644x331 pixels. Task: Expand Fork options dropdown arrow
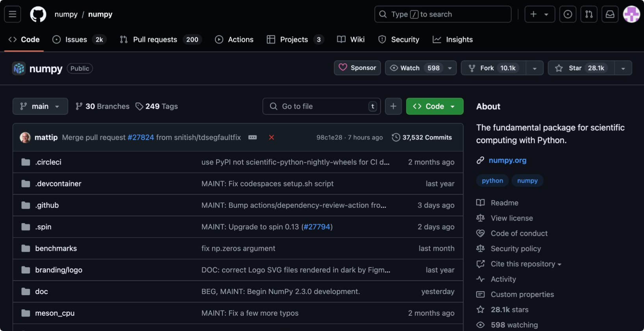[535, 68]
